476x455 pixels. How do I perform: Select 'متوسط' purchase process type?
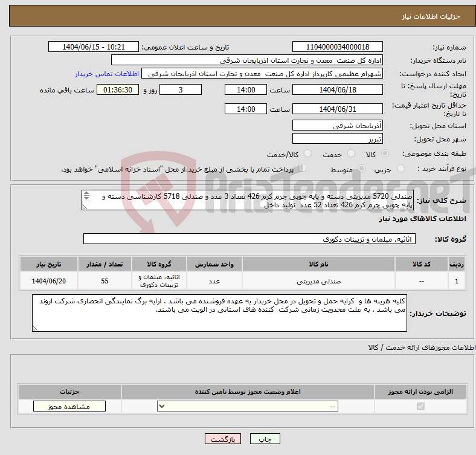362,169
